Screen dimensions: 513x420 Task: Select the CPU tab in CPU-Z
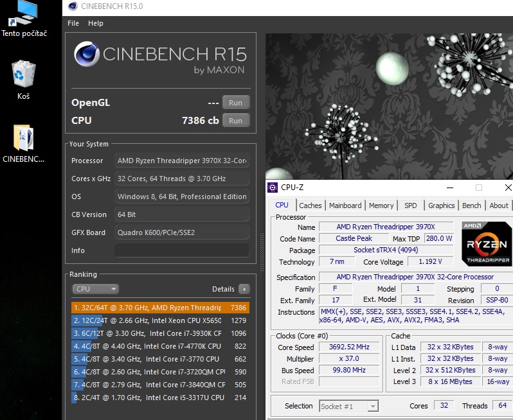point(282,205)
